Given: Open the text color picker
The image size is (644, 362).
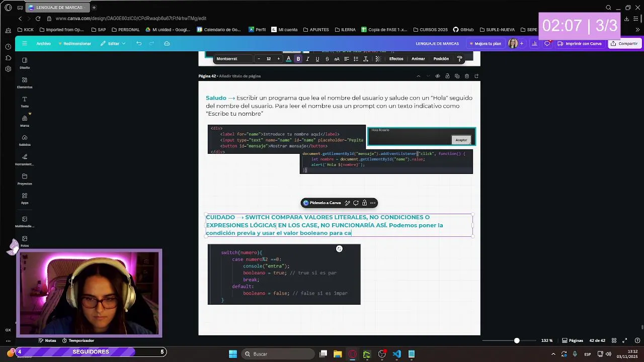Looking at the screenshot, I should [x=288, y=59].
